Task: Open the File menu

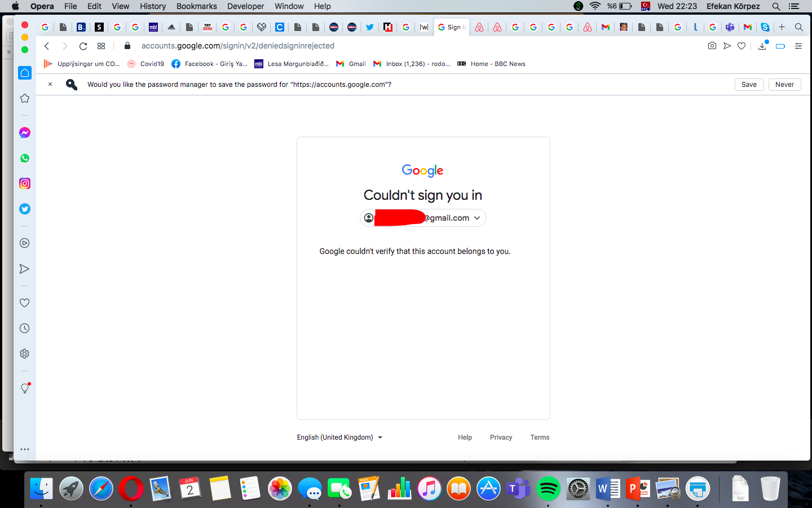Action: pos(70,6)
